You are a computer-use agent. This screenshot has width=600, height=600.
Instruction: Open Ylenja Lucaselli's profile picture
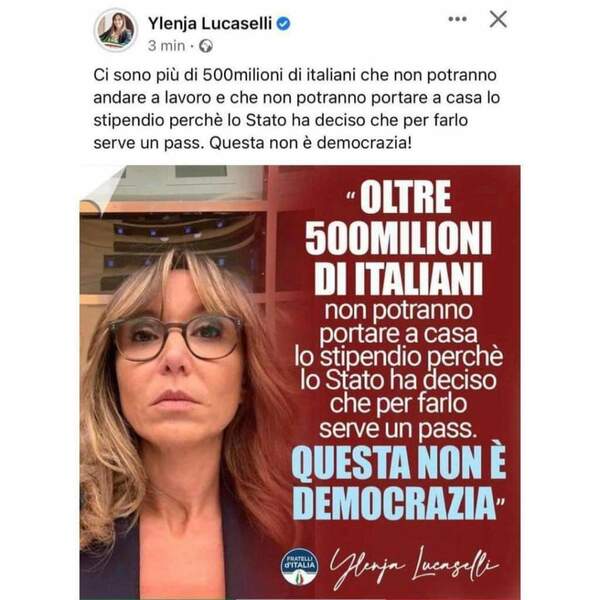pyautogui.click(x=116, y=30)
